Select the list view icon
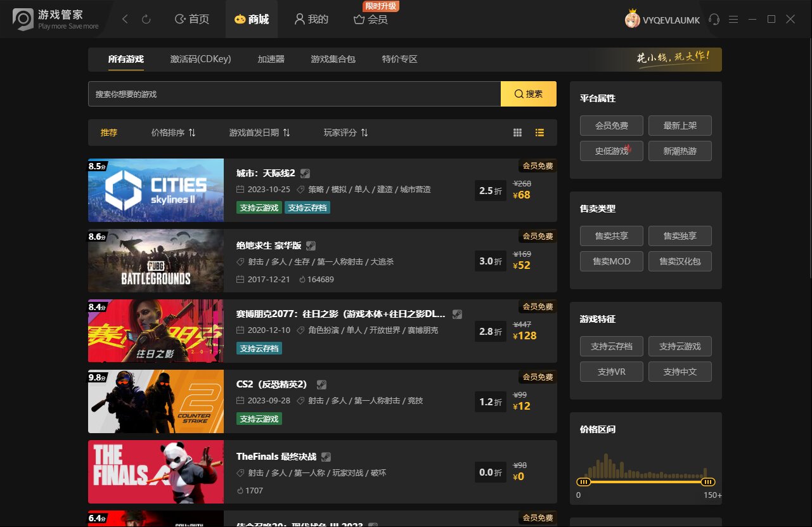The width and height of the screenshot is (812, 527). [539, 133]
